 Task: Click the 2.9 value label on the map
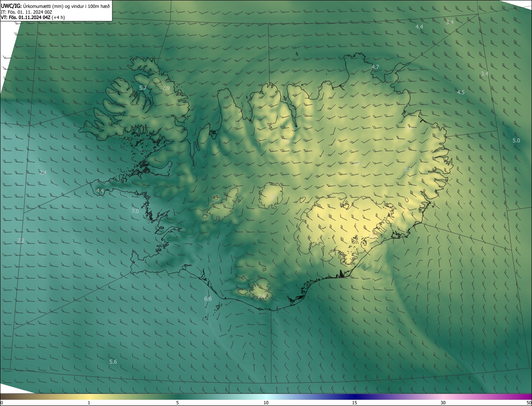coord(166,88)
